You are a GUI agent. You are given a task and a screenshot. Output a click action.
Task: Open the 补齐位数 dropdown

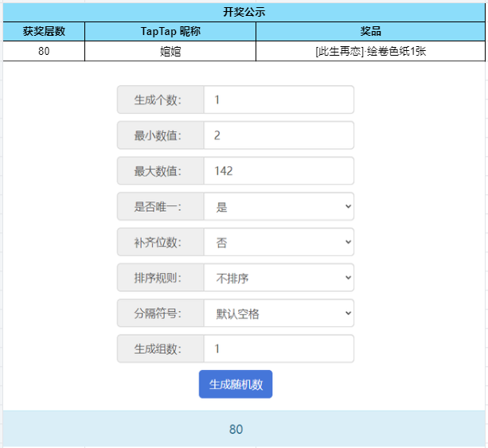click(x=279, y=242)
